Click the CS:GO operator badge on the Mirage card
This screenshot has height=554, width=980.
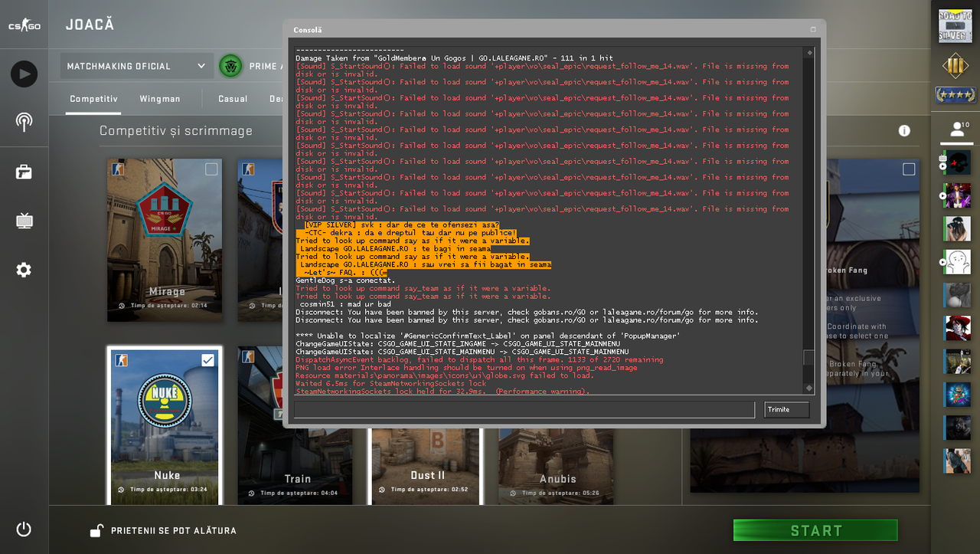118,169
